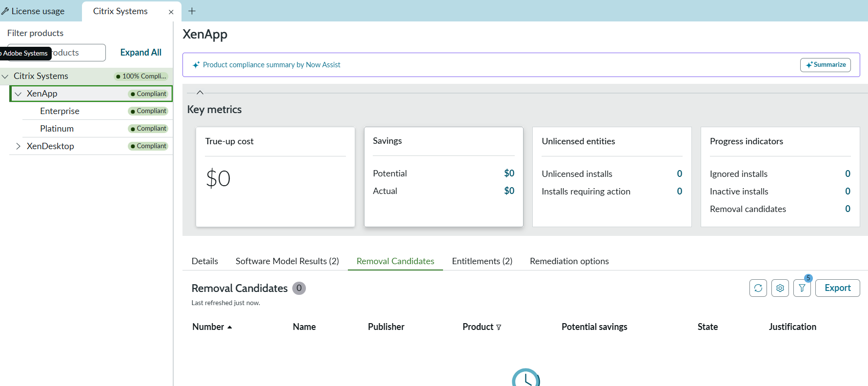Image resolution: width=868 pixels, height=386 pixels.
Task: Click the Product column filter icon
Action: coord(499,328)
